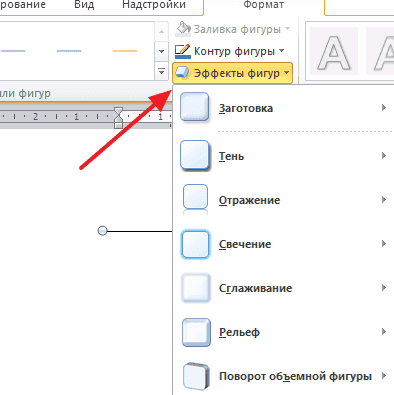Open the Заготовка submenu
Viewport: 394px width, 395px height.
(283, 107)
